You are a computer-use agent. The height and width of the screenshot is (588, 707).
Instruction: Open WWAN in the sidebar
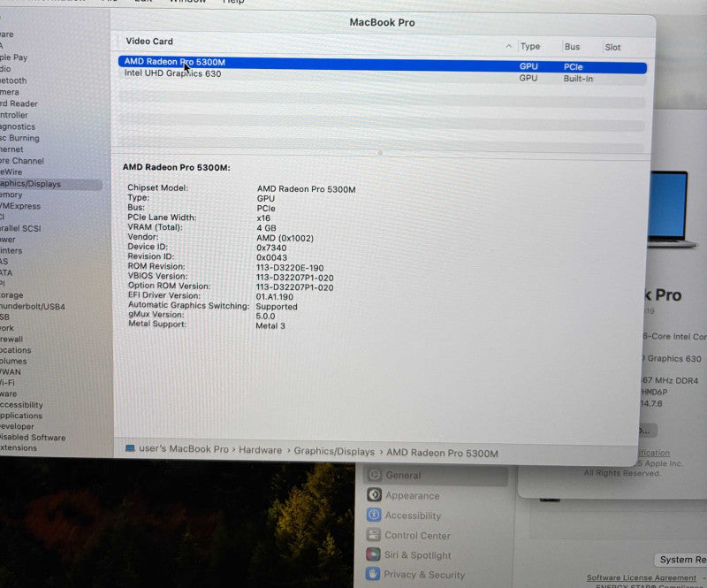click(11, 372)
